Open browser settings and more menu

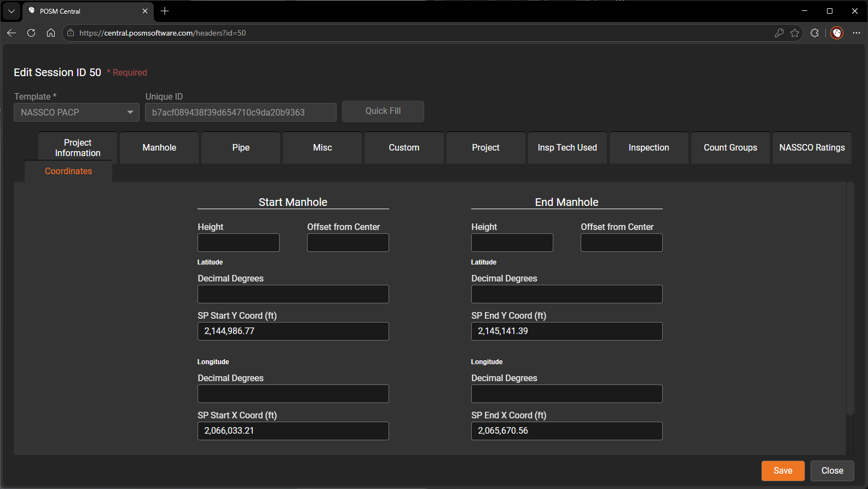point(857,33)
